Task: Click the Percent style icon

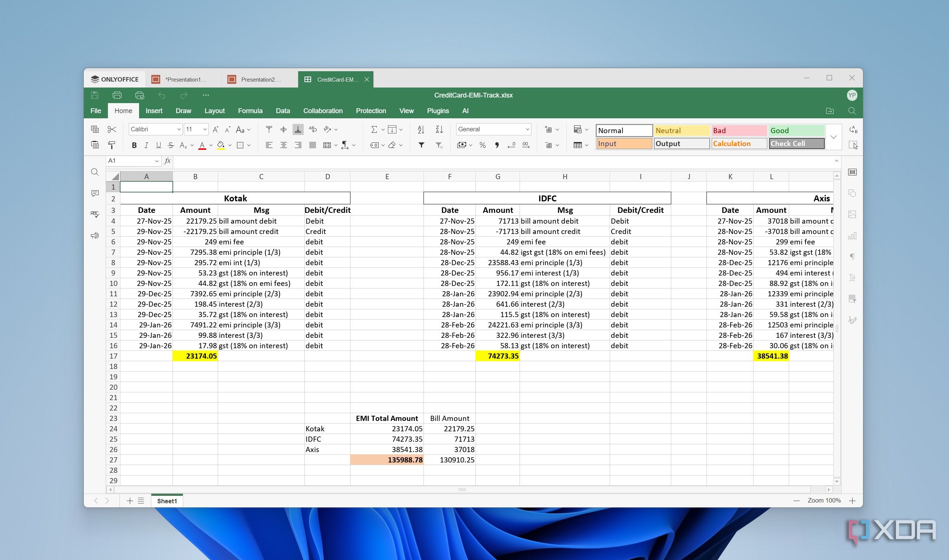Action: (482, 145)
